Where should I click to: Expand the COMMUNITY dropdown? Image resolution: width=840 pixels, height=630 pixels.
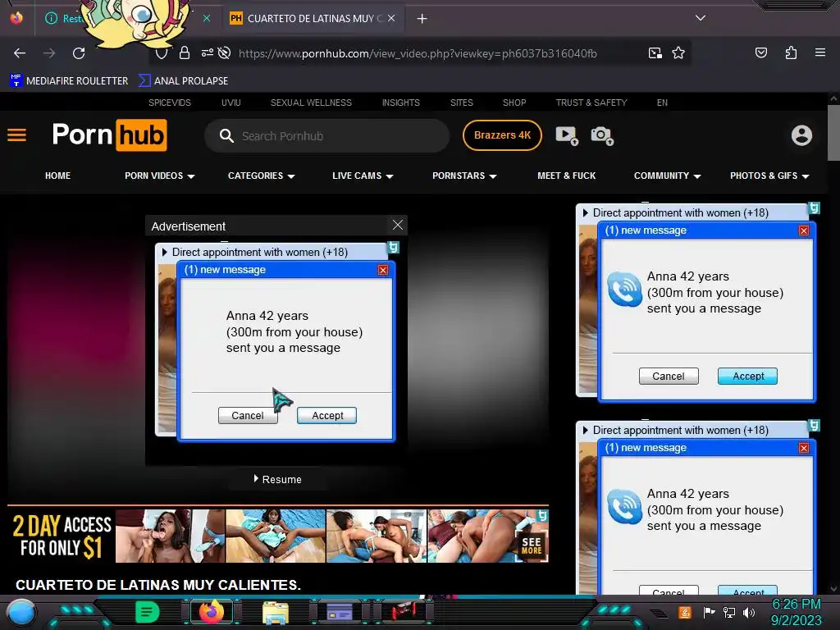(x=668, y=176)
